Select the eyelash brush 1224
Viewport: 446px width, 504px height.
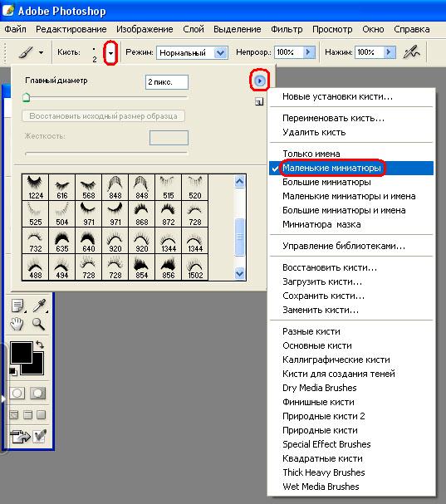point(36,188)
